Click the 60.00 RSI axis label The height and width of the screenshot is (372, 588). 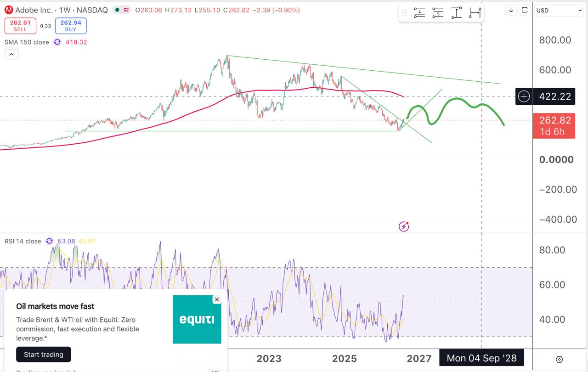tap(552, 285)
